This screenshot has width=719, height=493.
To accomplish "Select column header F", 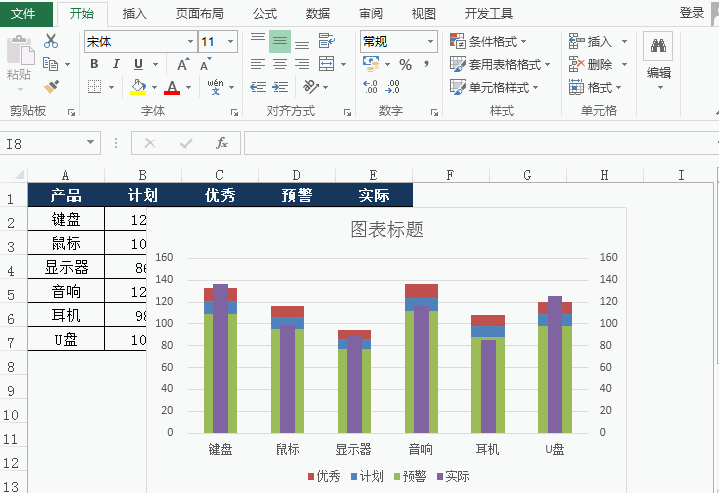I will (450, 175).
